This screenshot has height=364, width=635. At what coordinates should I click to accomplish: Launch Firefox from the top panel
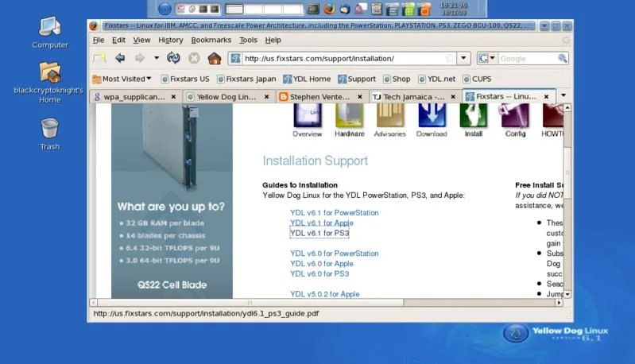click(x=329, y=9)
